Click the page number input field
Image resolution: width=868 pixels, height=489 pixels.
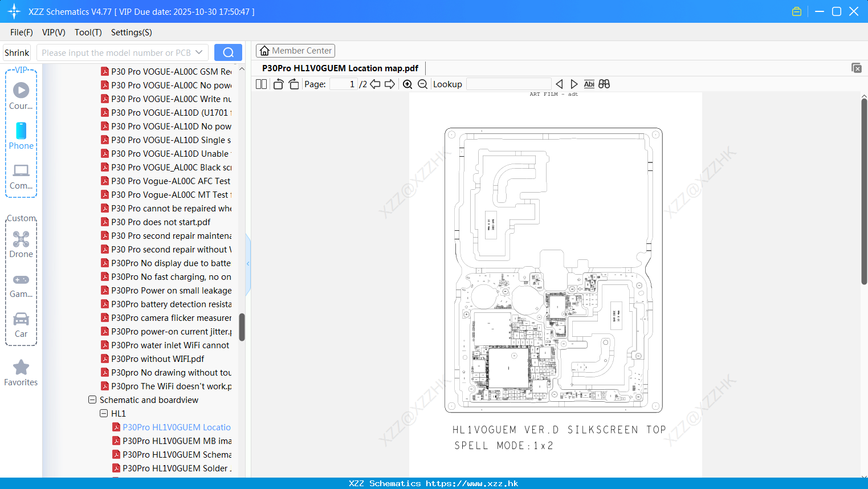click(344, 84)
